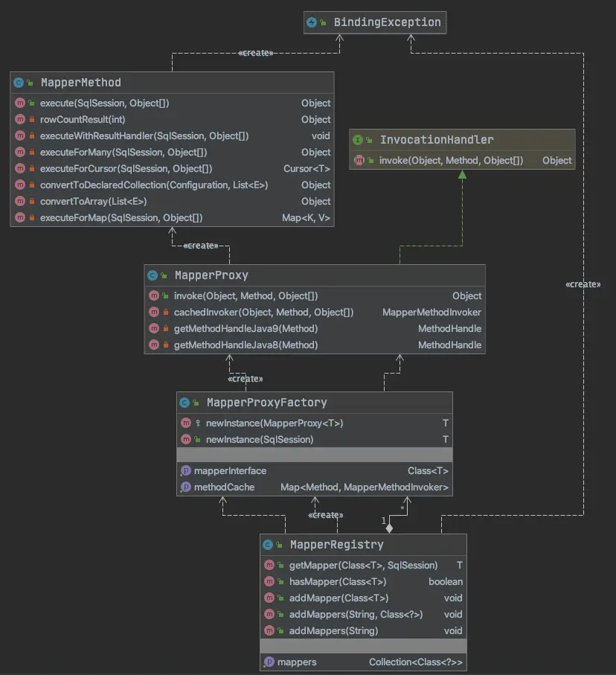The height and width of the screenshot is (675, 616).
Task: Click method icon beside getMapper
Action: point(269,565)
